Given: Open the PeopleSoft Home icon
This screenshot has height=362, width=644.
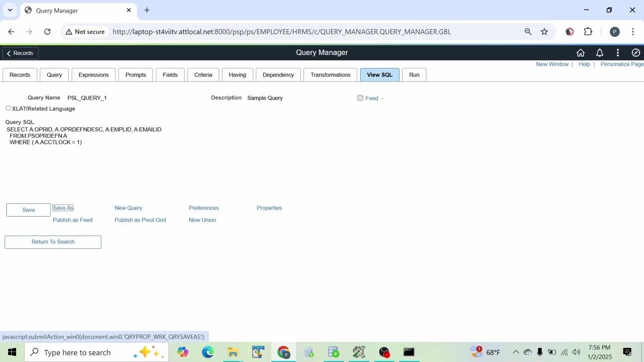Looking at the screenshot, I should 580,53.
